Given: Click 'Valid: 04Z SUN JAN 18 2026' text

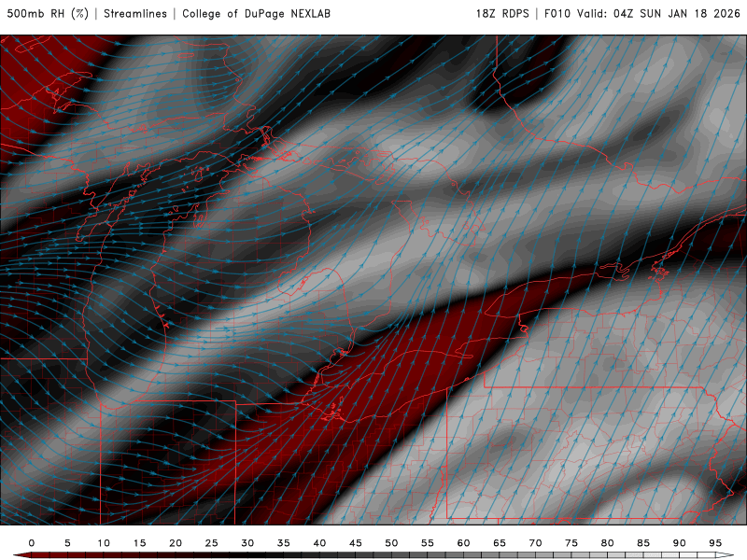Looking at the screenshot, I should coord(659,14).
